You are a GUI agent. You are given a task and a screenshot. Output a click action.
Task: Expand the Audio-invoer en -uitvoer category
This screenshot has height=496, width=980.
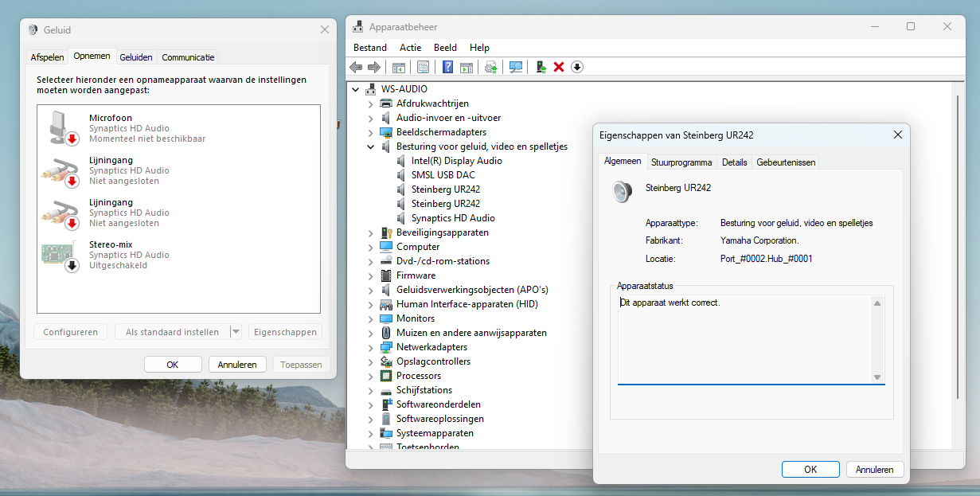tap(371, 118)
